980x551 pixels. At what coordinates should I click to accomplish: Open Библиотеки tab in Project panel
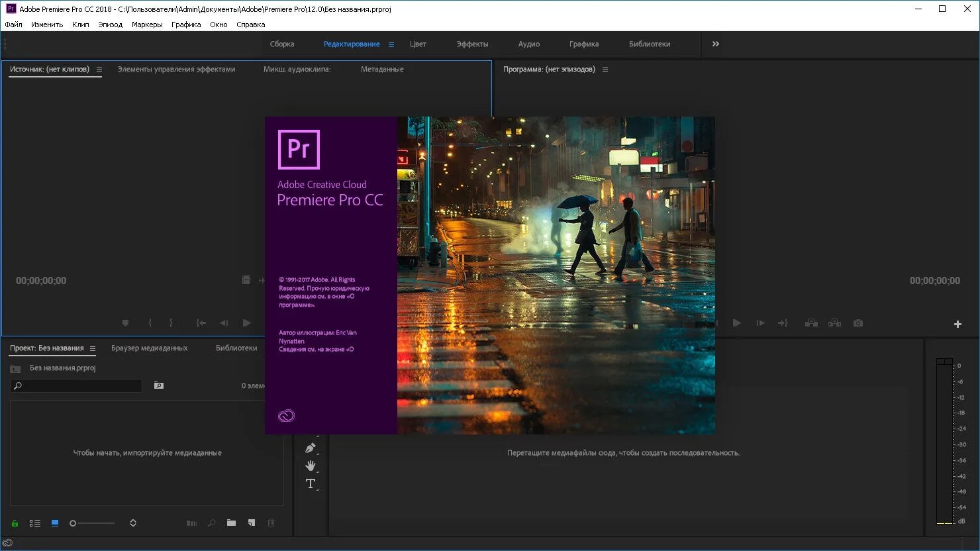click(x=236, y=348)
